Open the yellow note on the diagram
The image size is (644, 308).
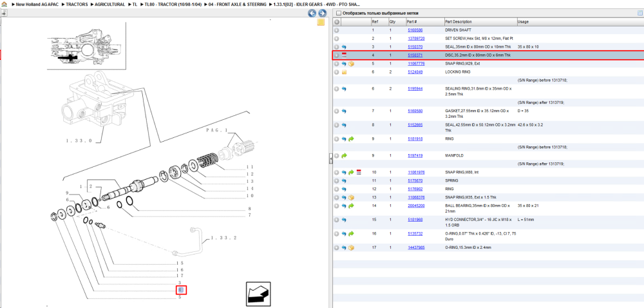(321, 22)
